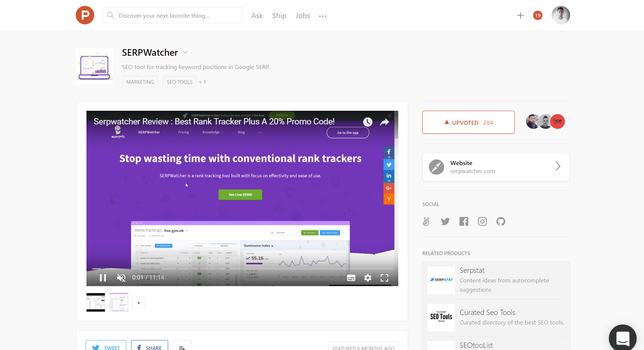Open the more options ellipsis menu
644x350 pixels.
point(323,16)
